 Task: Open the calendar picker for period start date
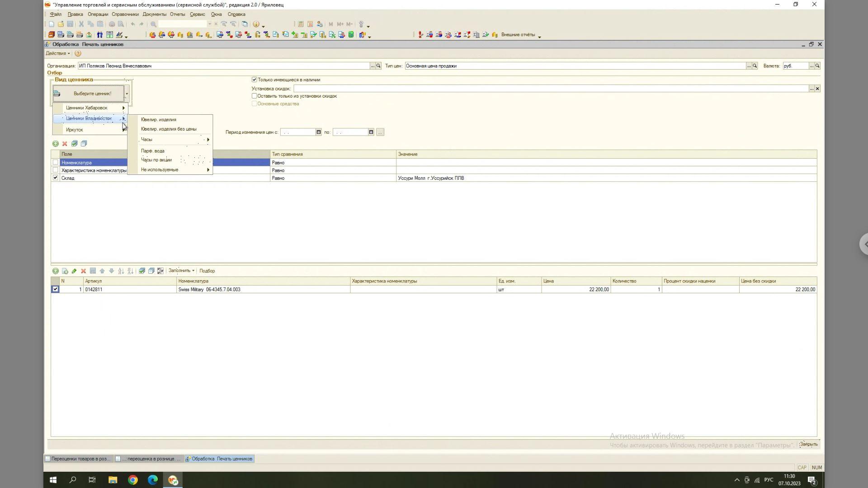[x=319, y=132]
